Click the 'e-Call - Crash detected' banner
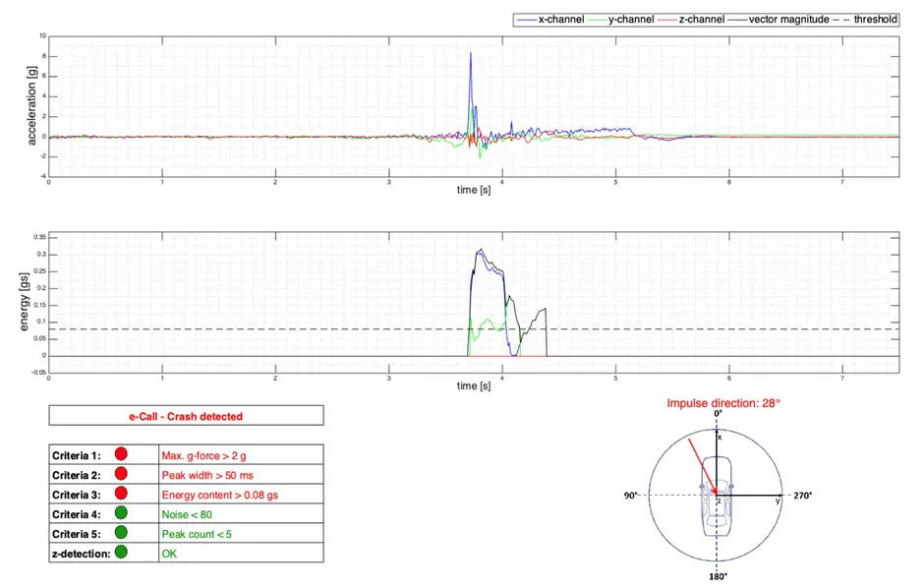924x588 pixels. [186, 416]
